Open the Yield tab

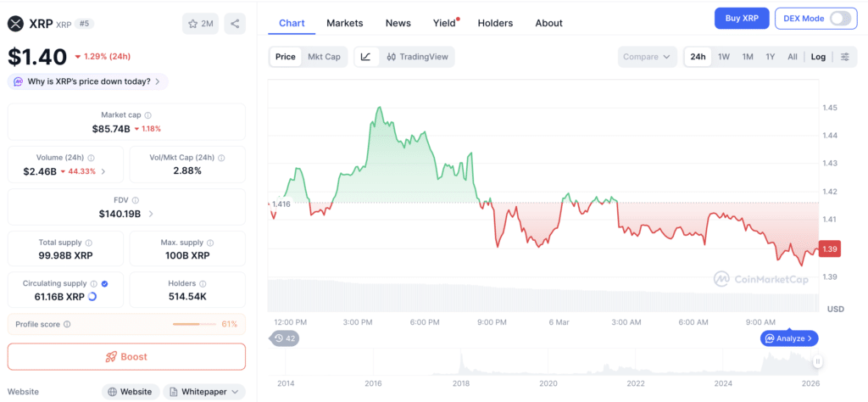coord(444,23)
